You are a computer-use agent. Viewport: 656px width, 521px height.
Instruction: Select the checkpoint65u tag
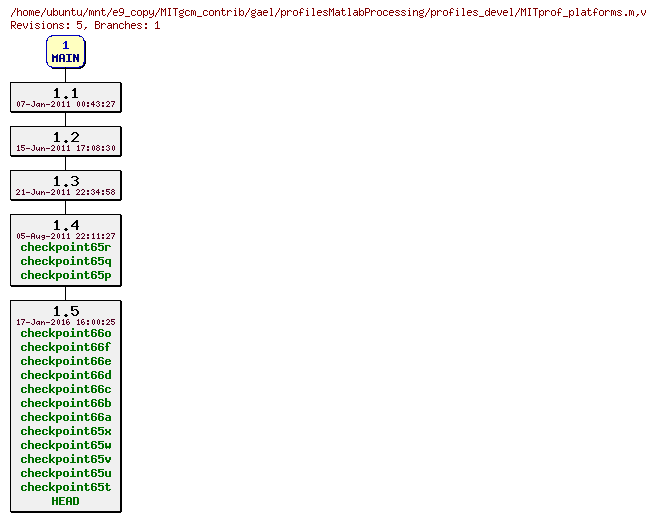coord(66,473)
